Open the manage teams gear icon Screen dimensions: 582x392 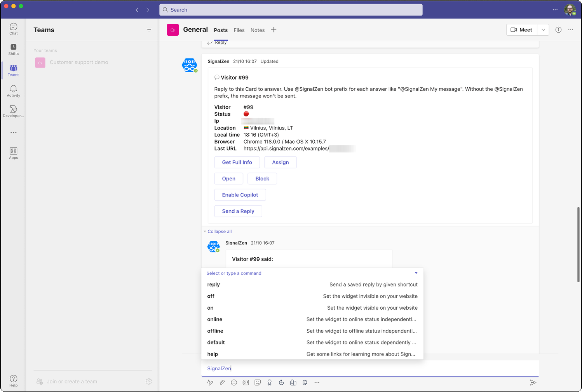tap(149, 382)
